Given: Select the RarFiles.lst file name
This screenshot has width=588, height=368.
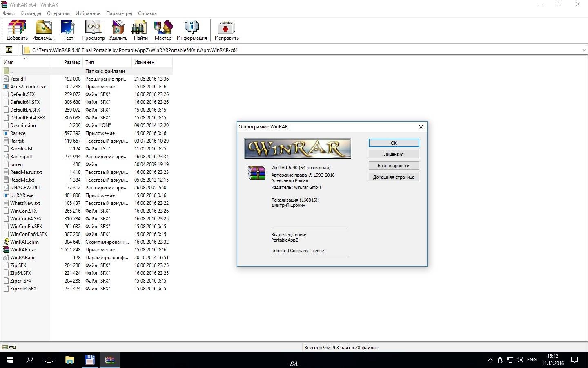Looking at the screenshot, I should tap(21, 148).
